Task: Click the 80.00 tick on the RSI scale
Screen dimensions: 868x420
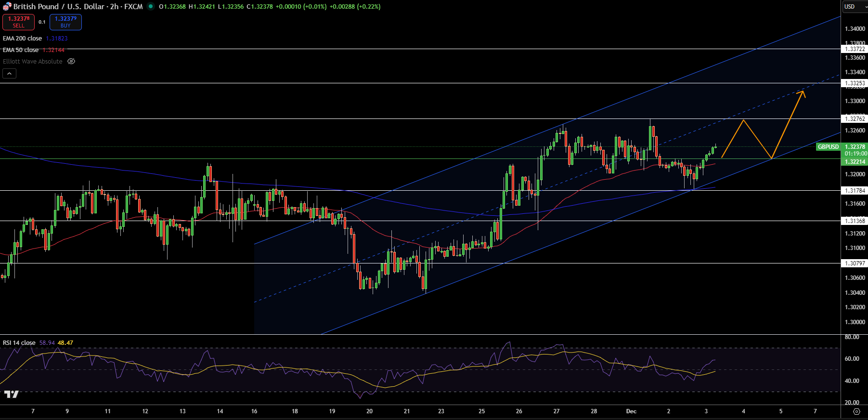Action: point(852,337)
